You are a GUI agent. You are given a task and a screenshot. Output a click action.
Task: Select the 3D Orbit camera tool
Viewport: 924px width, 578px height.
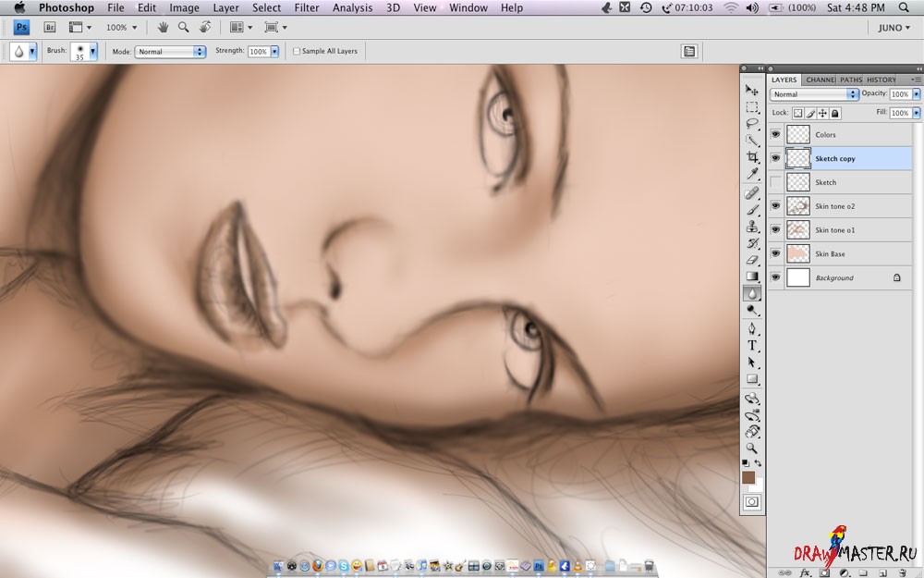click(x=752, y=415)
